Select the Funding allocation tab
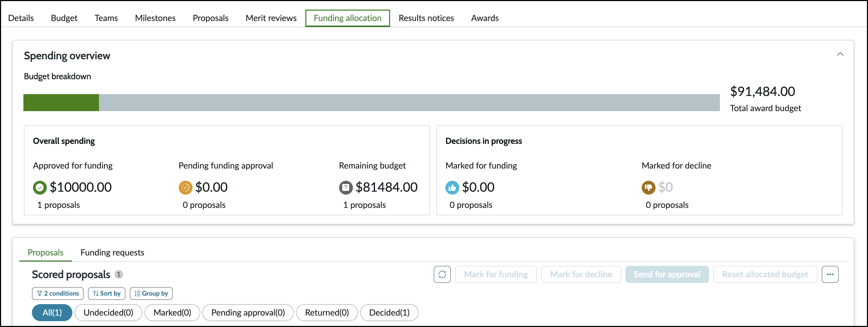Image resolution: width=868 pixels, height=327 pixels. coord(347,18)
